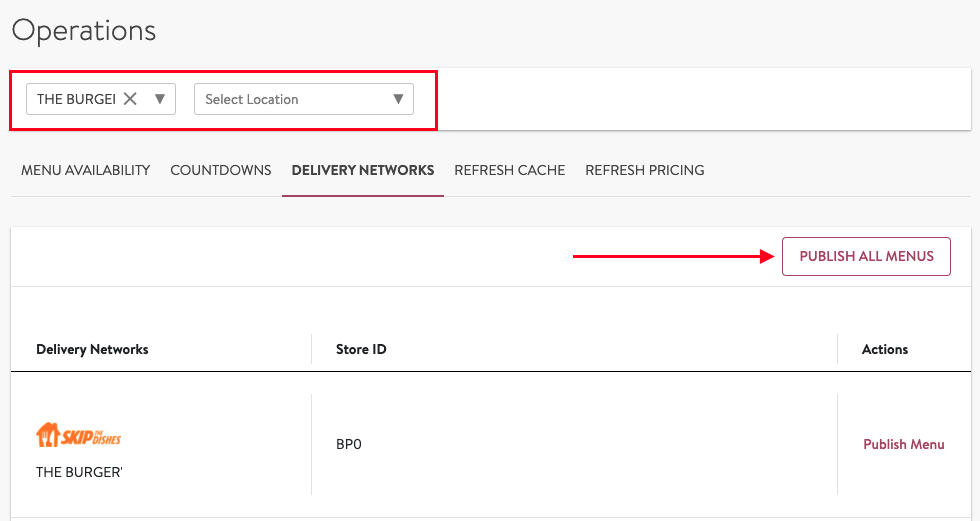Click the Delivery Networks column header
The height and width of the screenshot is (521, 980).
(92, 349)
